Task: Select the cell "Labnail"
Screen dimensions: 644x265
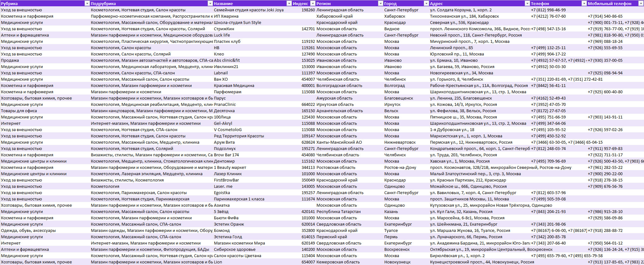Action: (252, 73)
